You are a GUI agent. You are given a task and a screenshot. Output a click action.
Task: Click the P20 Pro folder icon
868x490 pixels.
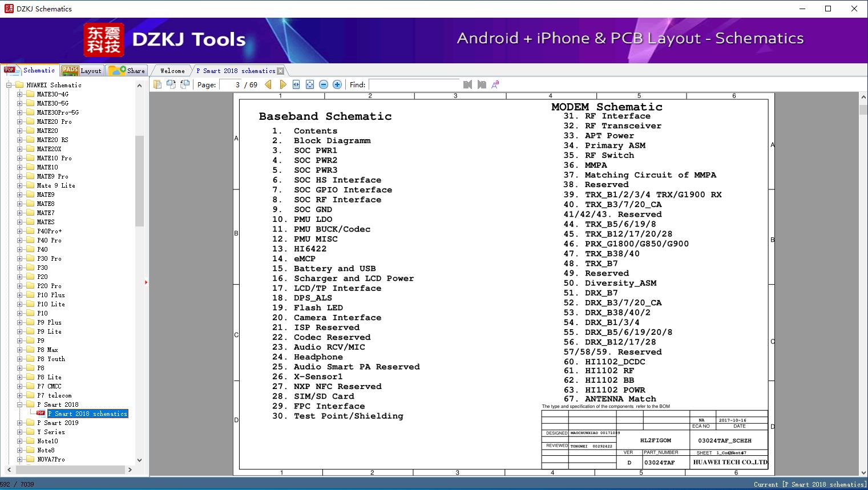click(x=30, y=286)
